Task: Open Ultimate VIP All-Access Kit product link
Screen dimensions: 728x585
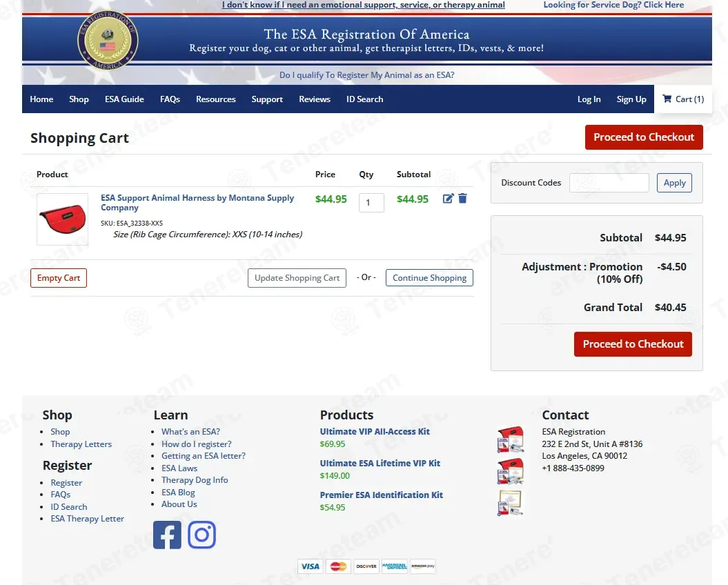Action: [375, 432]
